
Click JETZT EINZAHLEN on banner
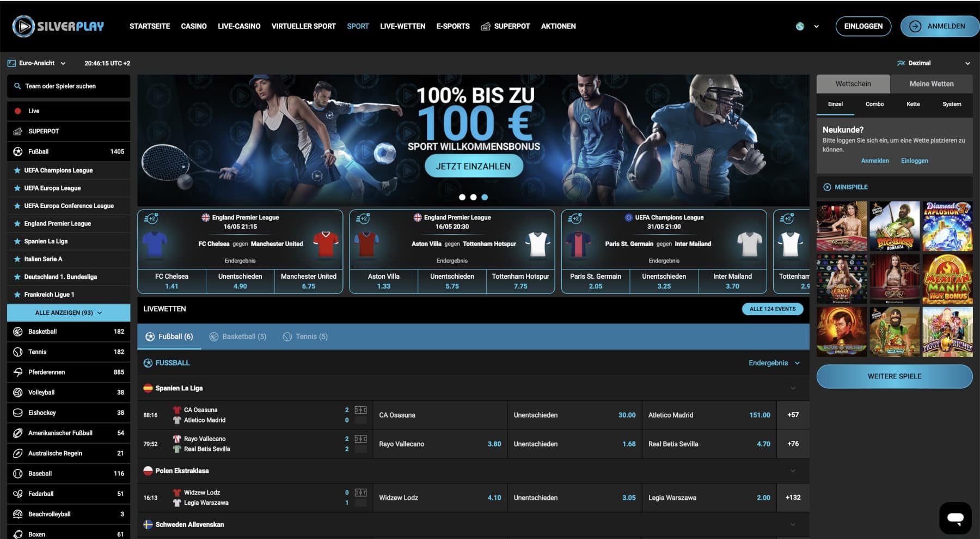473,166
